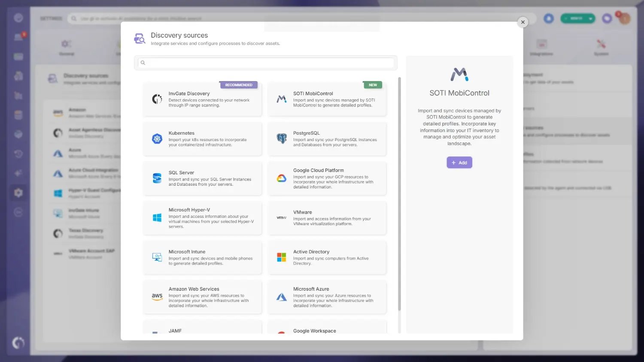
Task: Click the Microsoft Hyper-V title text
Action: click(189, 210)
